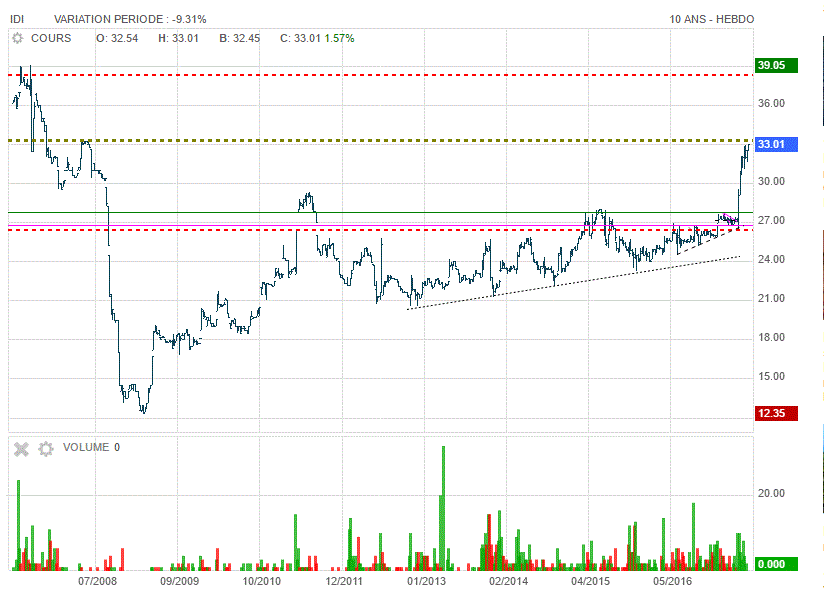This screenshot has width=824, height=601.
Task: Select the solid green line near 27.5
Action: (x=381, y=213)
